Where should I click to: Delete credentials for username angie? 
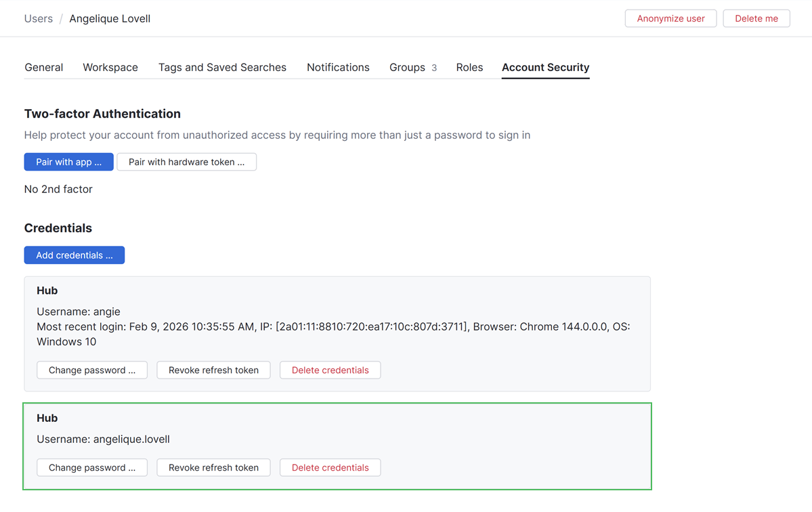click(330, 370)
